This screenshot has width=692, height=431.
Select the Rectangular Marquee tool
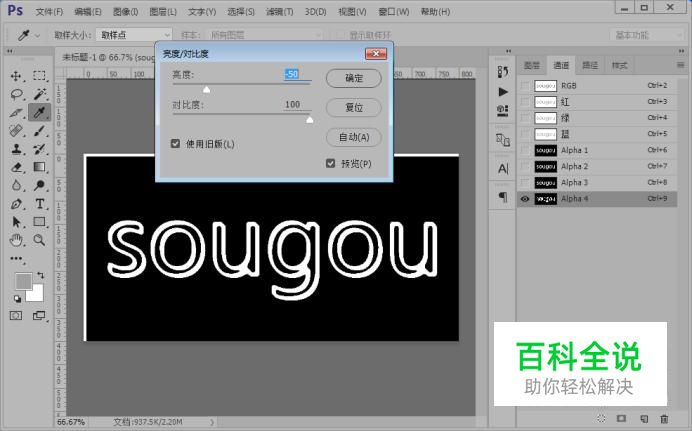tap(39, 76)
